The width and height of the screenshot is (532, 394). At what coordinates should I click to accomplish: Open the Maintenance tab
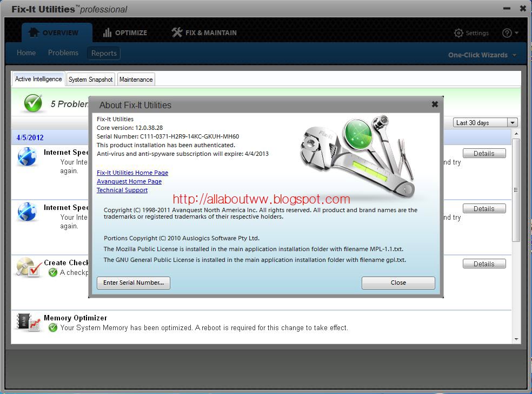tap(136, 80)
